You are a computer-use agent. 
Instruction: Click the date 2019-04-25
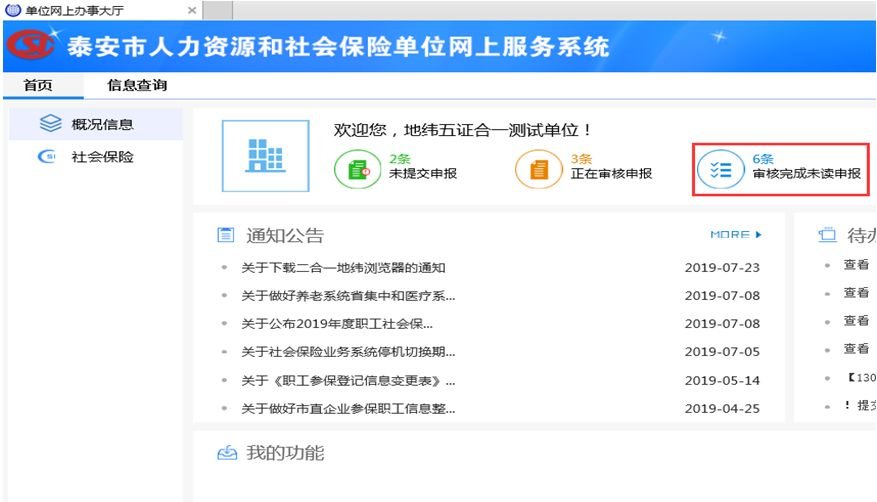[722, 409]
